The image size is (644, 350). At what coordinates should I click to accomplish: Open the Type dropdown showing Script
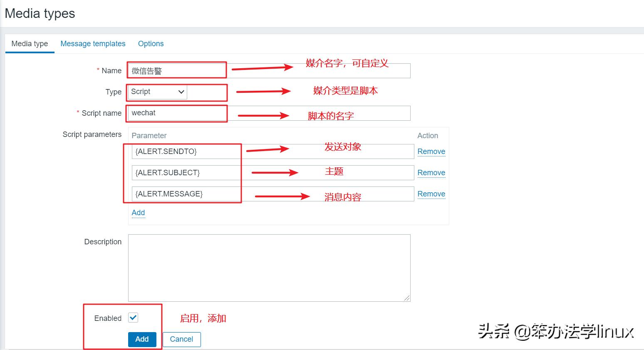coord(156,92)
